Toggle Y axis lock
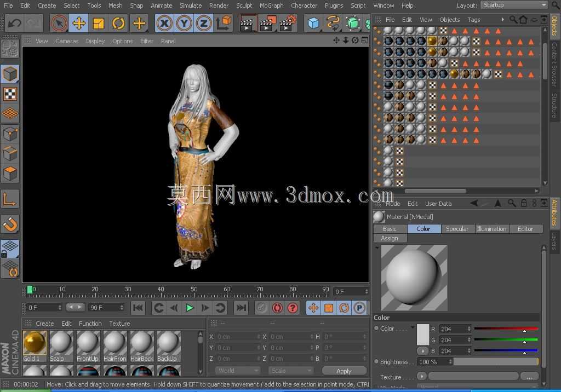The height and width of the screenshot is (392, 561). 184,24
